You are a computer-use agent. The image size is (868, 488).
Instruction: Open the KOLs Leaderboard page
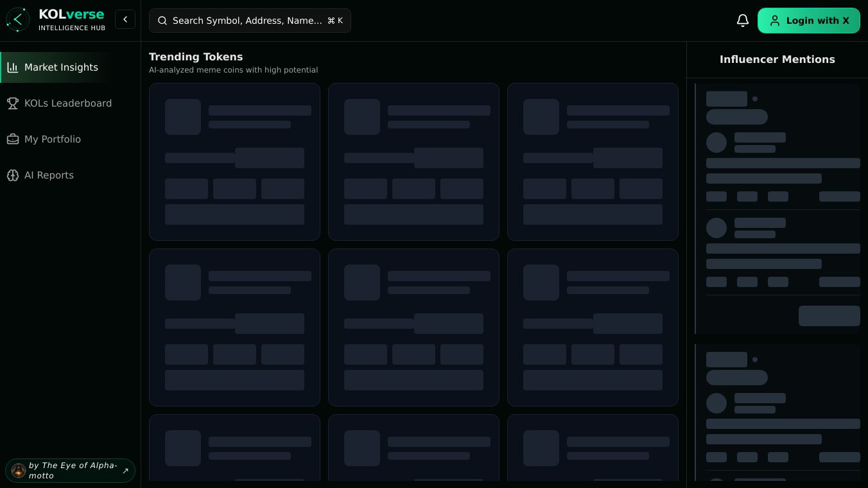point(70,103)
